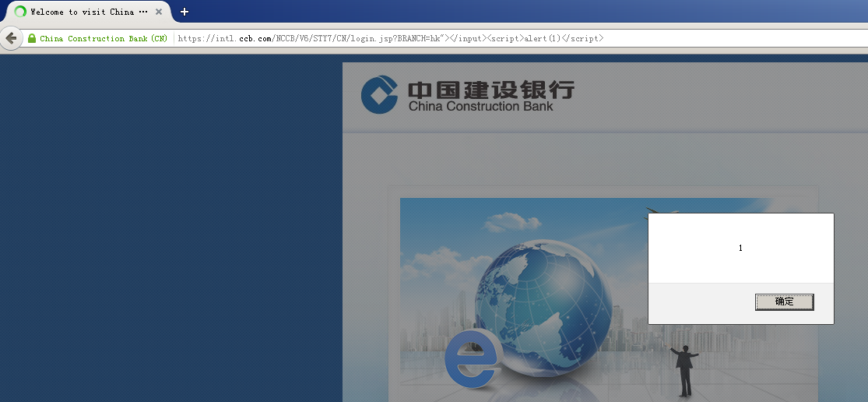Open a new browser tab with plus
This screenshot has width=868, height=402.
(184, 12)
